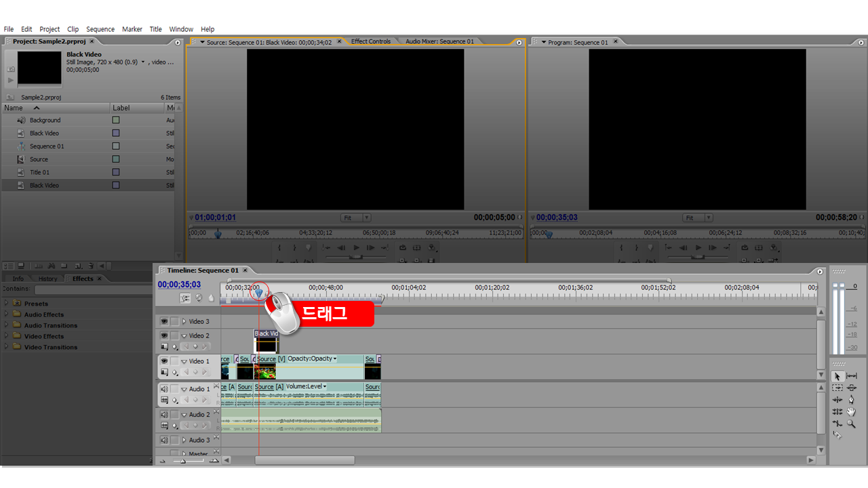Expand the Video 3 track
This screenshot has height=488, width=868.
(x=184, y=321)
